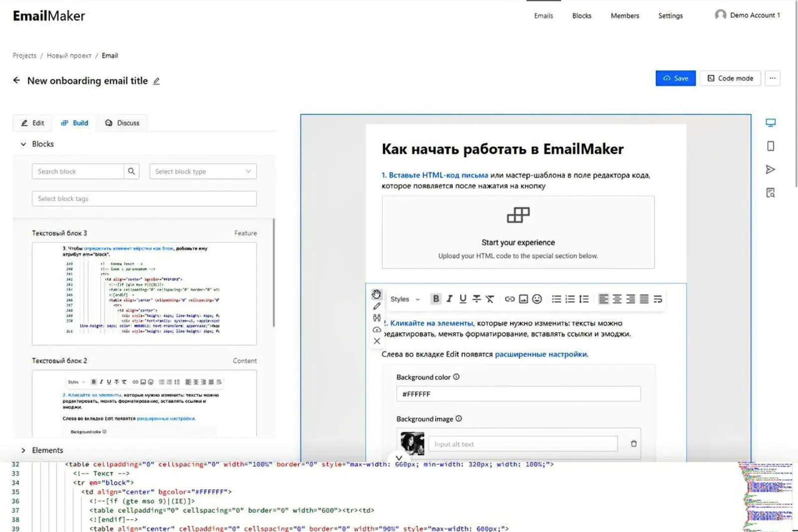Click the Search block input field
The image size is (798, 532).
coord(78,171)
